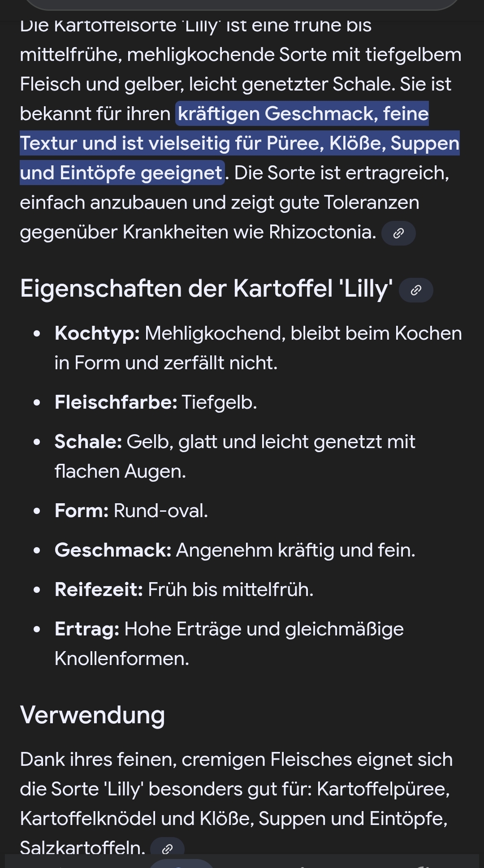Click the highlighted line 'Textur und ist vielseitig'

pos(239,143)
